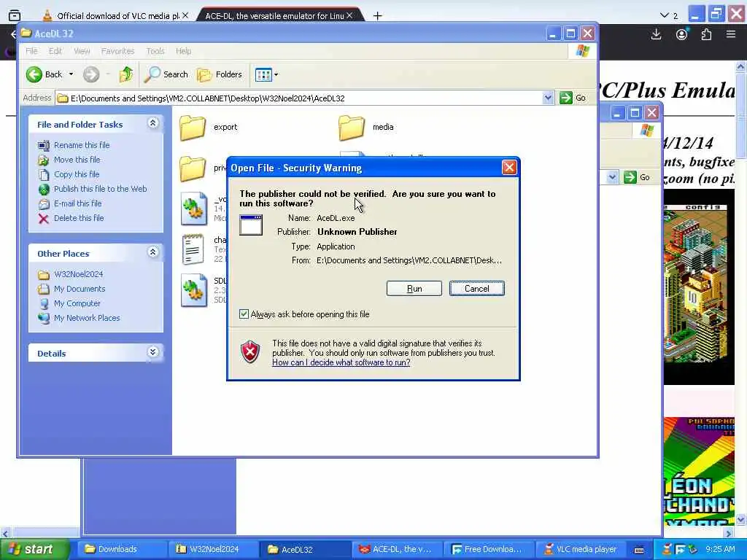
Task: Click the address bar path field
Action: [299, 98]
